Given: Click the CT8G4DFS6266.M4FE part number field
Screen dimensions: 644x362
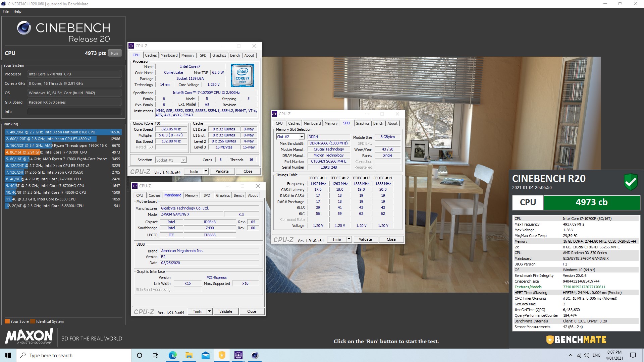Looking at the screenshot, I should point(328,161).
